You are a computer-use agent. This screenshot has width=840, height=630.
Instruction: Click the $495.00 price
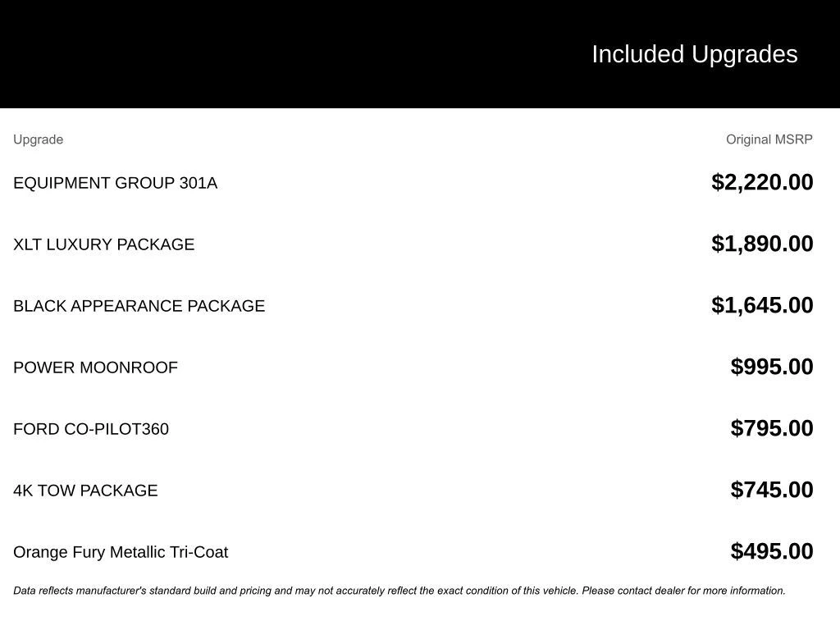point(771,551)
